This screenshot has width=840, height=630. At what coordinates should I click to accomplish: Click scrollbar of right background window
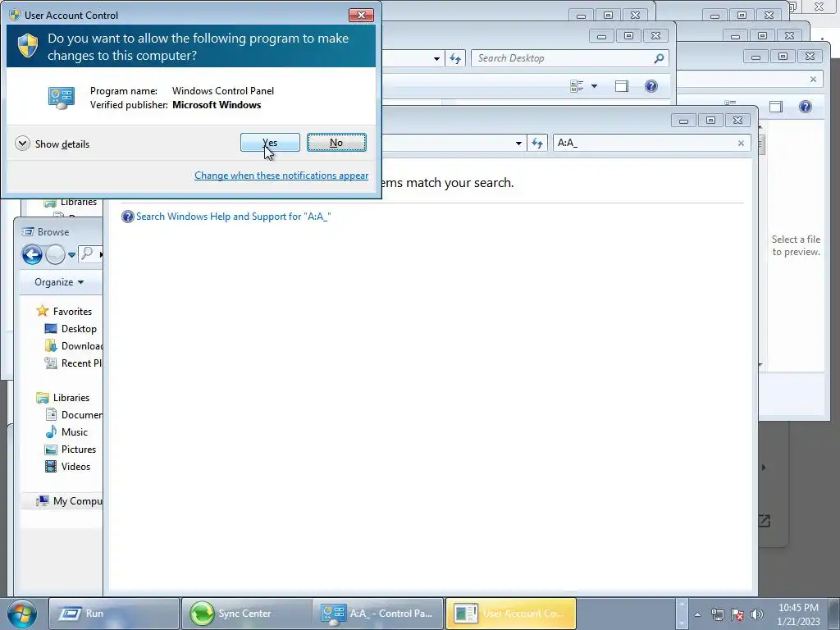tap(760, 144)
